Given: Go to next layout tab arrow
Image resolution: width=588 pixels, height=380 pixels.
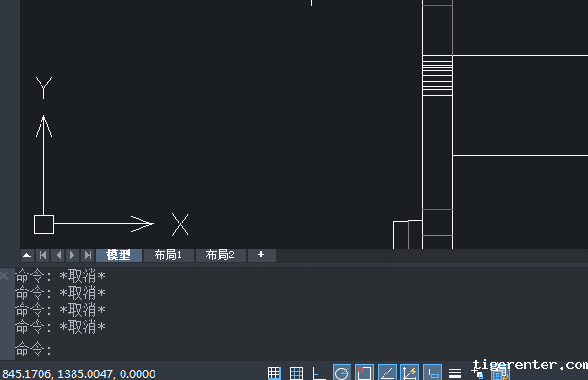Looking at the screenshot, I should 73,256.
